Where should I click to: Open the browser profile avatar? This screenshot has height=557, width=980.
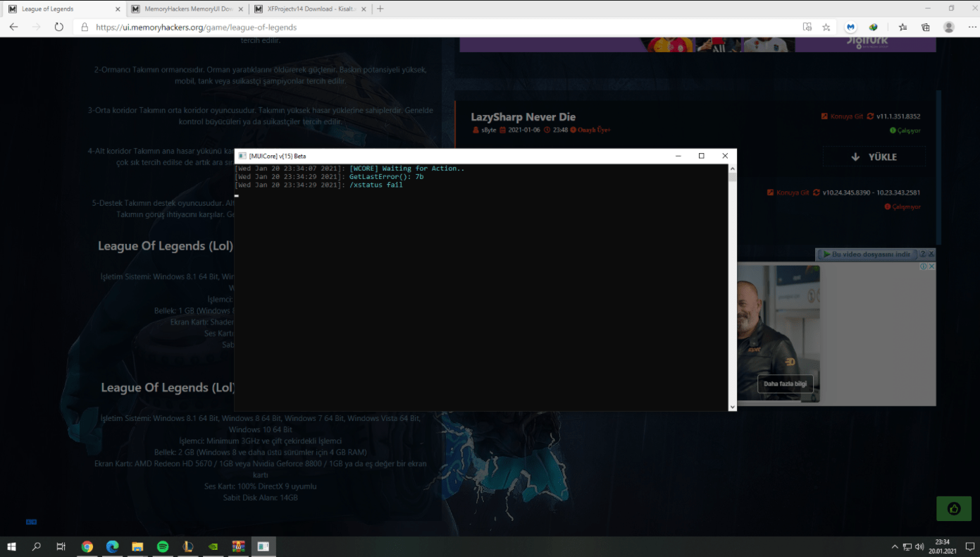pyautogui.click(x=949, y=27)
